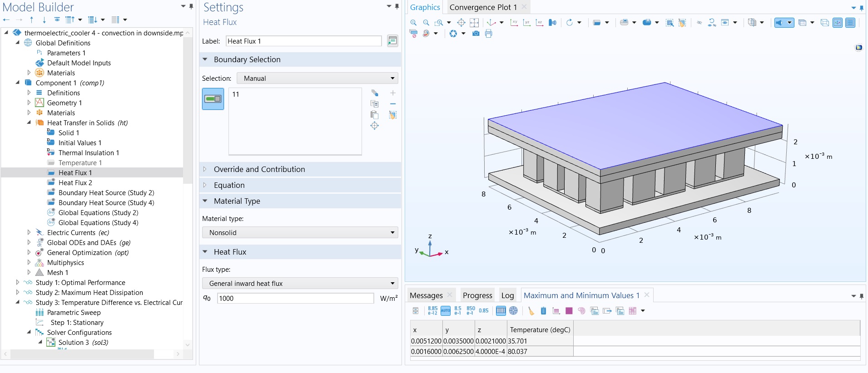Click the magenta table plot color square
Viewport: 868px width, 373px height.
click(x=569, y=311)
